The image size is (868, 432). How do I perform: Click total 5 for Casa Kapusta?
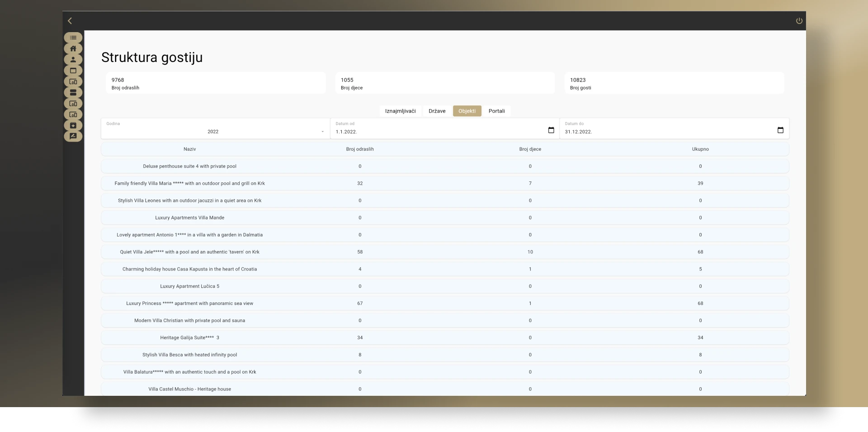tap(700, 269)
